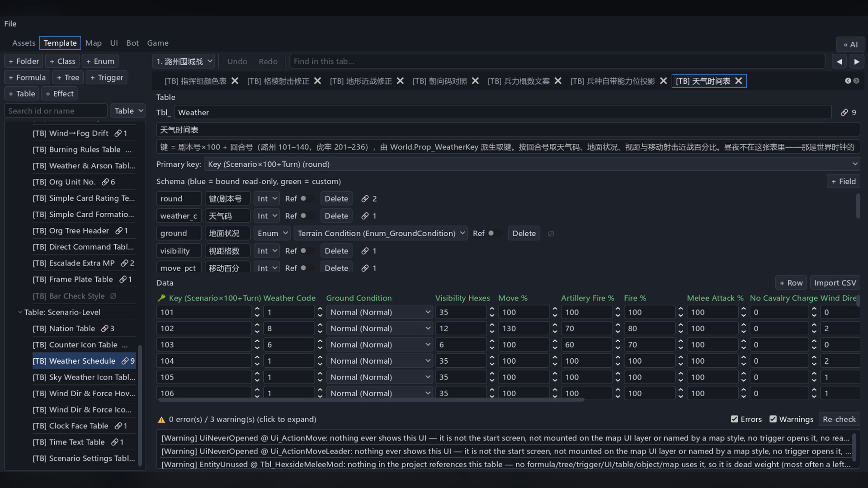
Task: Collapse the Table: Scenario-Level tree group
Action: coord(20,312)
